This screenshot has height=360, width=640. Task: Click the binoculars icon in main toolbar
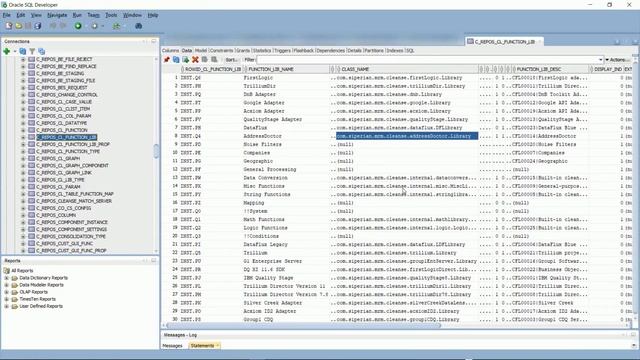[138, 26]
